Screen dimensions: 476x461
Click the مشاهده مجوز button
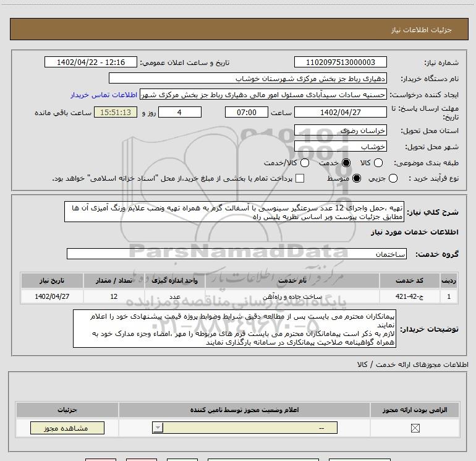67,428
